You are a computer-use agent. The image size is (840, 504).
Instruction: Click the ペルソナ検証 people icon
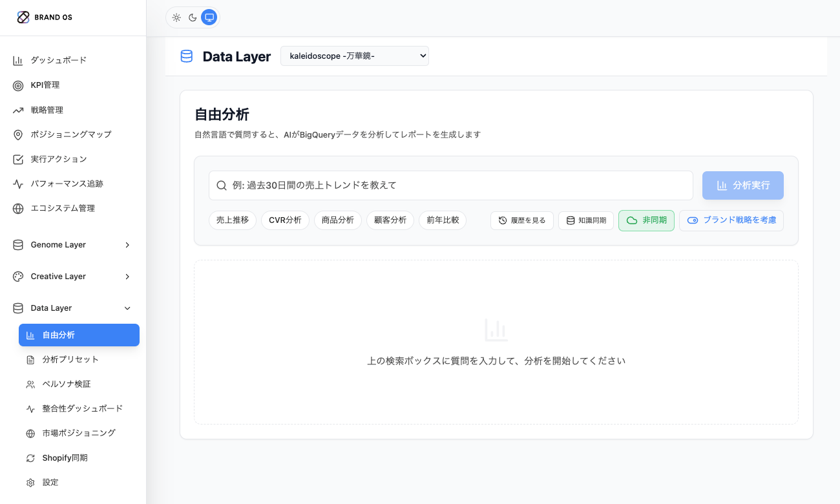pyautogui.click(x=30, y=384)
